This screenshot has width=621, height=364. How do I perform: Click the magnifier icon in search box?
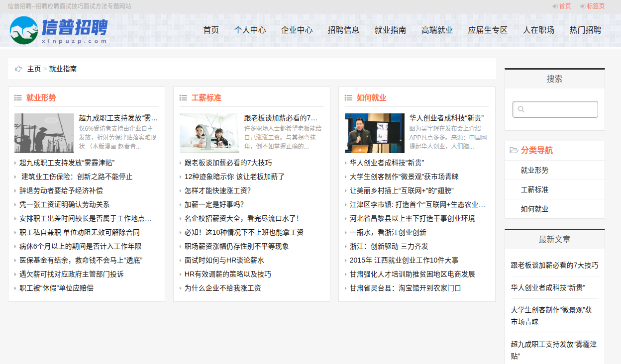[x=521, y=109]
